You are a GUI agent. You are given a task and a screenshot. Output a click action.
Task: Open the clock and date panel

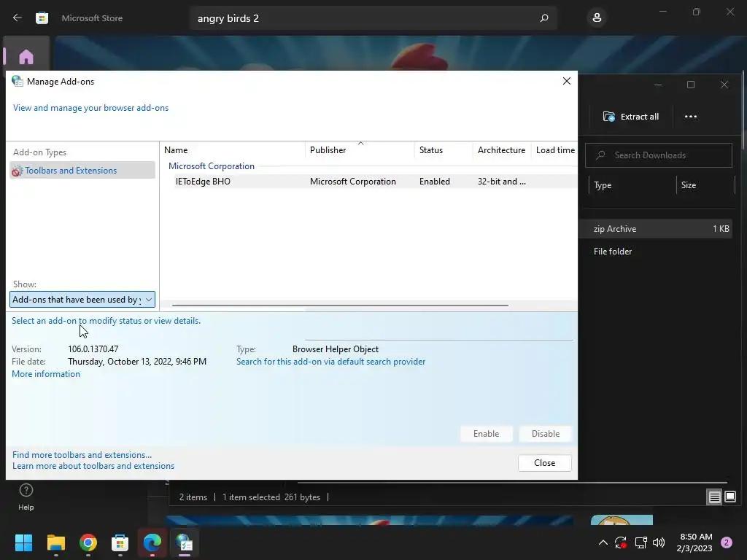(x=694, y=542)
